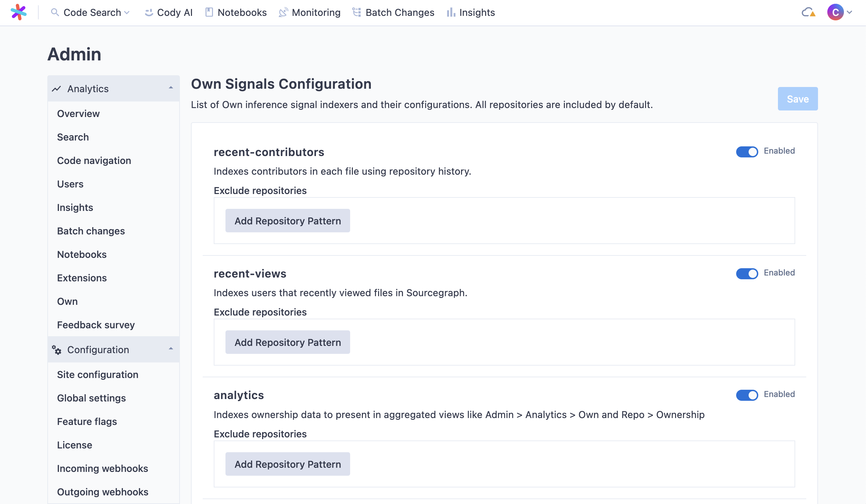The image size is (866, 504).
Task: Click the Sourcegraph logo icon
Action: (x=19, y=12)
